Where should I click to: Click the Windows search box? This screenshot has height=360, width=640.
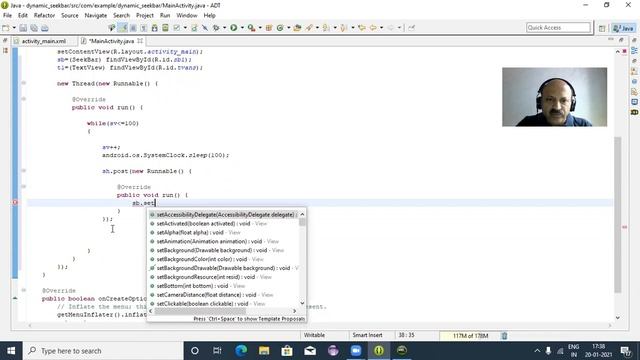(x=103, y=351)
